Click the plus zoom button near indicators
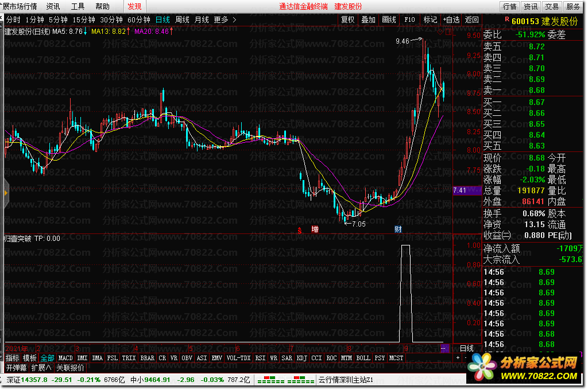 click(x=458, y=357)
